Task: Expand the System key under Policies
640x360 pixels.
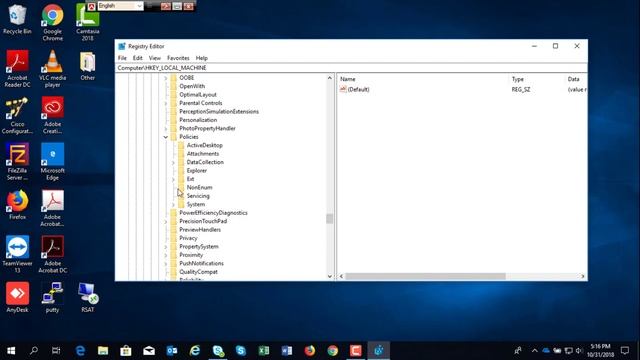Action: 173,204
